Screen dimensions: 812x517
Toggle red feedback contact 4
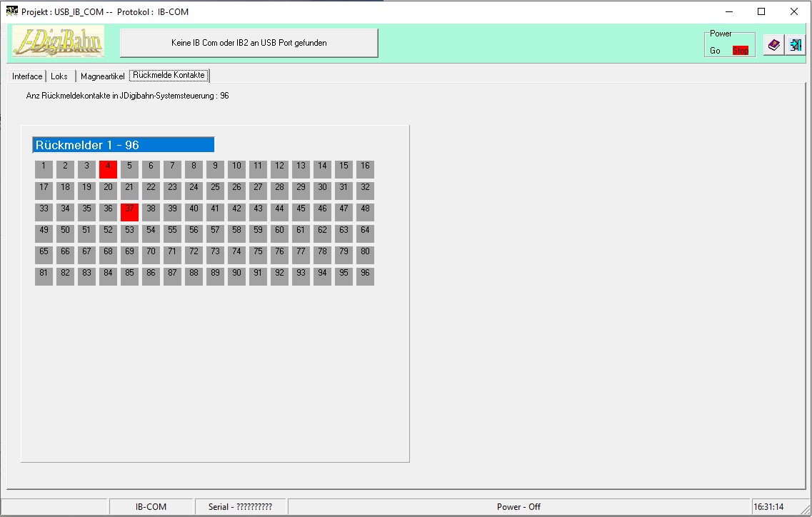109,169
